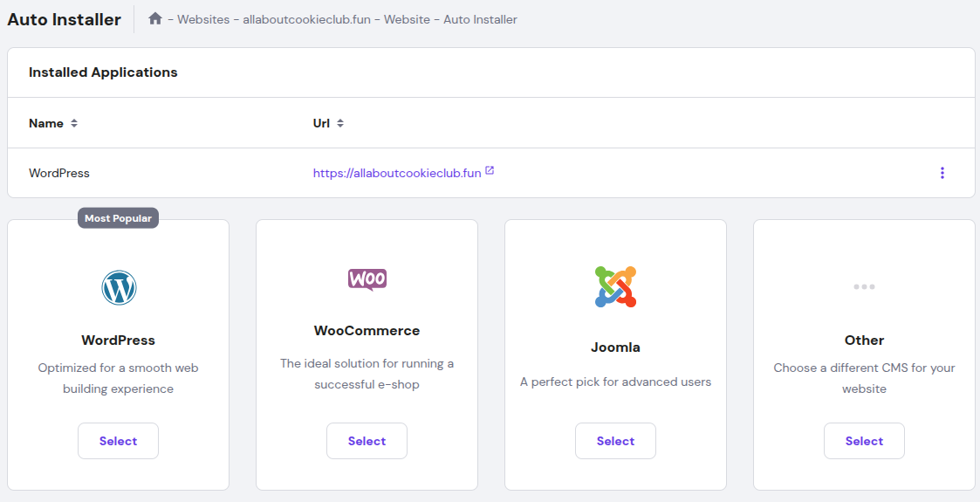Click the WordPress card title
Screen dimensions: 980x502
click(x=118, y=340)
